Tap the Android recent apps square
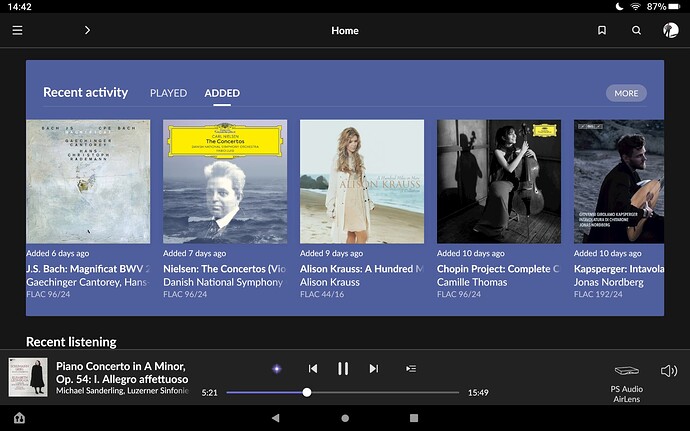The image size is (690, 431). (414, 418)
